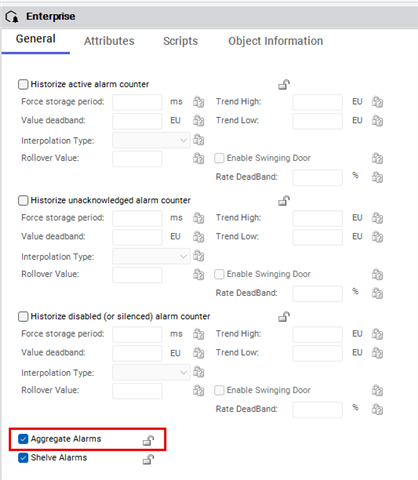
Task: Open the Scripts tab
Action: point(180,41)
